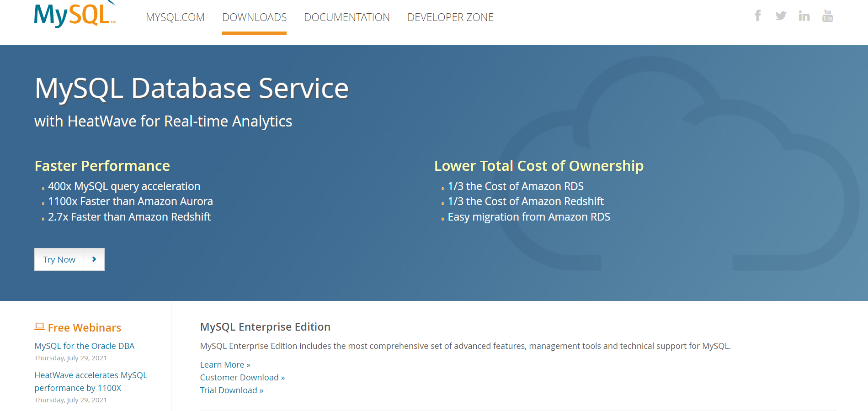868x411 pixels.
Task: Open the MySQL YouTube icon
Action: pos(827,16)
